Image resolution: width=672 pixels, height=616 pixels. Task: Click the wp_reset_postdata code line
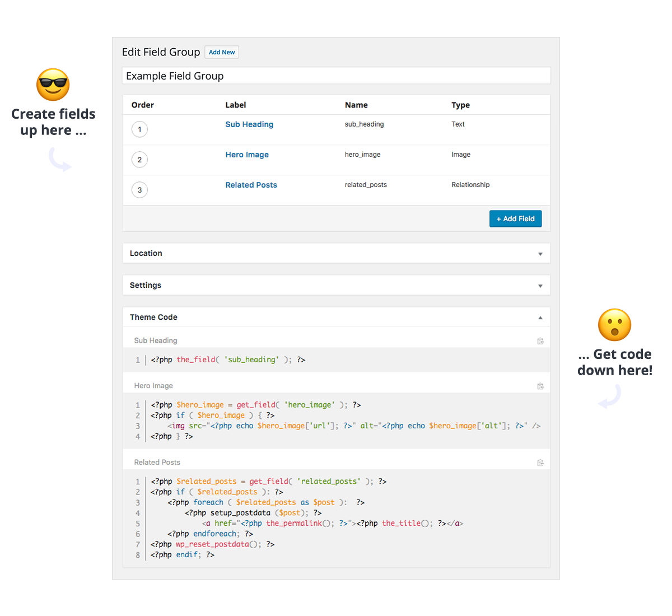coord(213,544)
